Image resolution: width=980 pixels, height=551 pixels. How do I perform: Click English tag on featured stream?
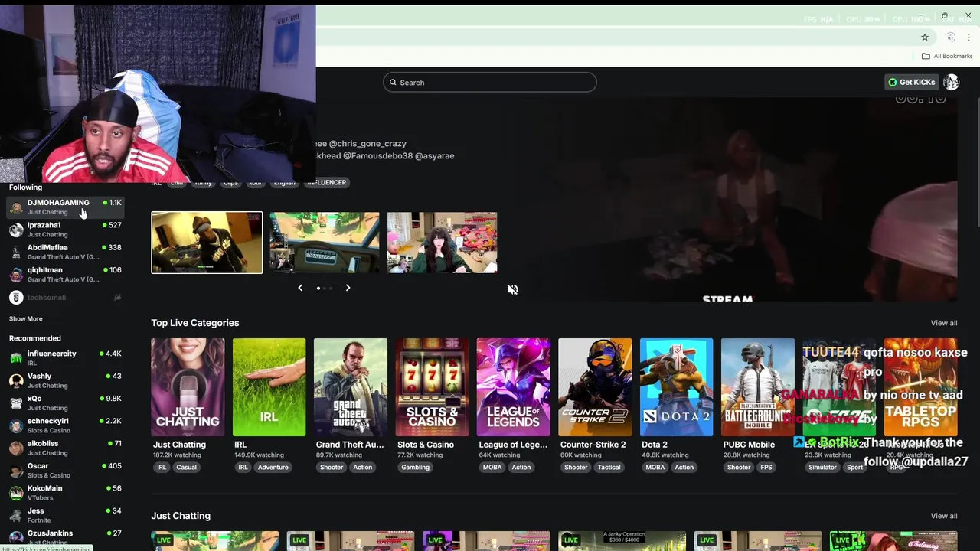pyautogui.click(x=284, y=183)
